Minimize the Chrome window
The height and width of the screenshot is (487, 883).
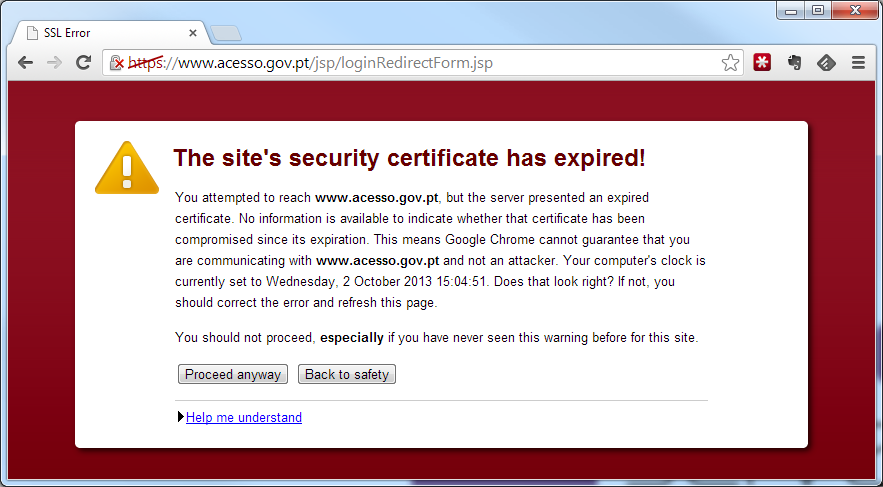791,11
